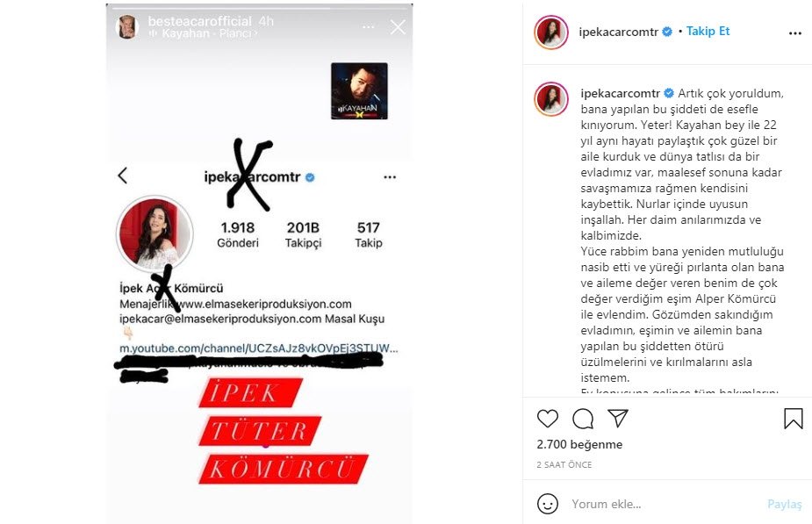Like the post with heart icon
Image resolution: width=812 pixels, height=524 pixels.
click(x=548, y=419)
